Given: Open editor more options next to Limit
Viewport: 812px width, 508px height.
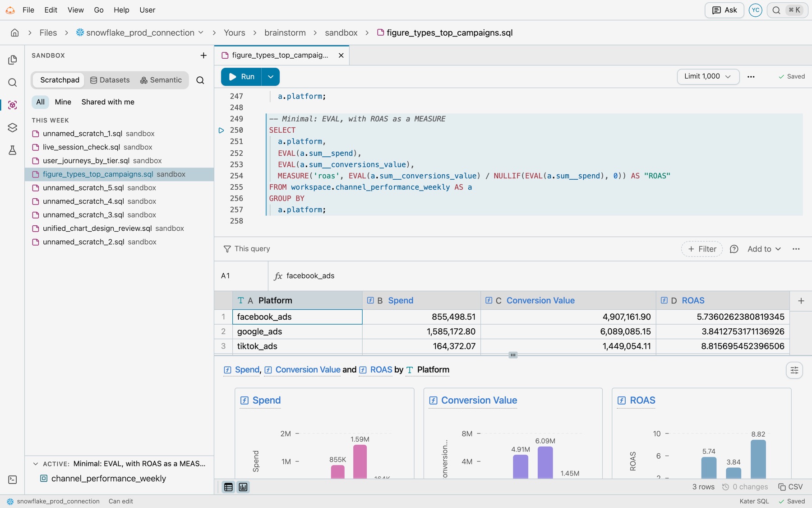Looking at the screenshot, I should 751,77.
